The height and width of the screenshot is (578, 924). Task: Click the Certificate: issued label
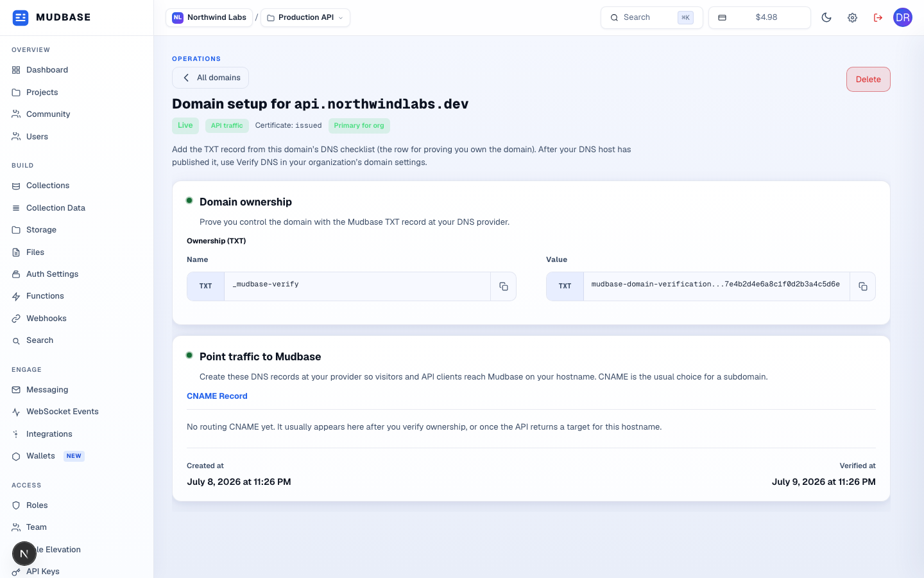[289, 126]
